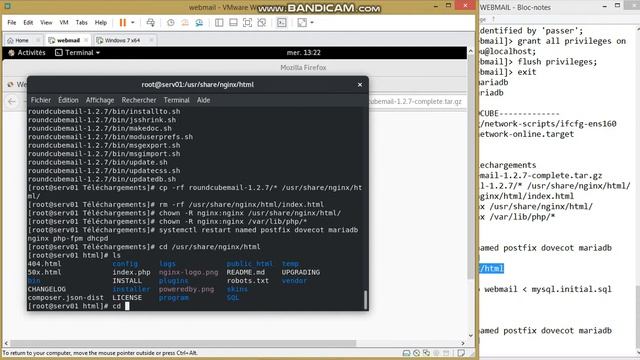
Task: Close the Windows 7 x64 tab
Action: tap(151, 40)
